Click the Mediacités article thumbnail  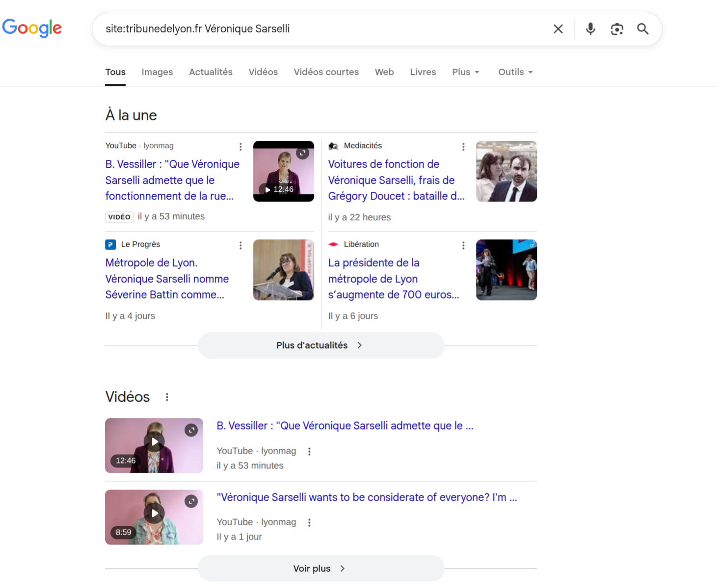[506, 171]
